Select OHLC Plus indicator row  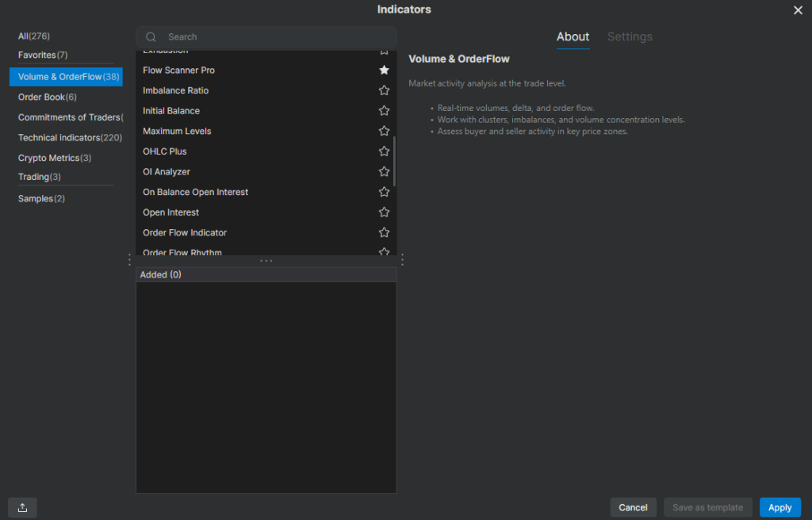pyautogui.click(x=265, y=151)
